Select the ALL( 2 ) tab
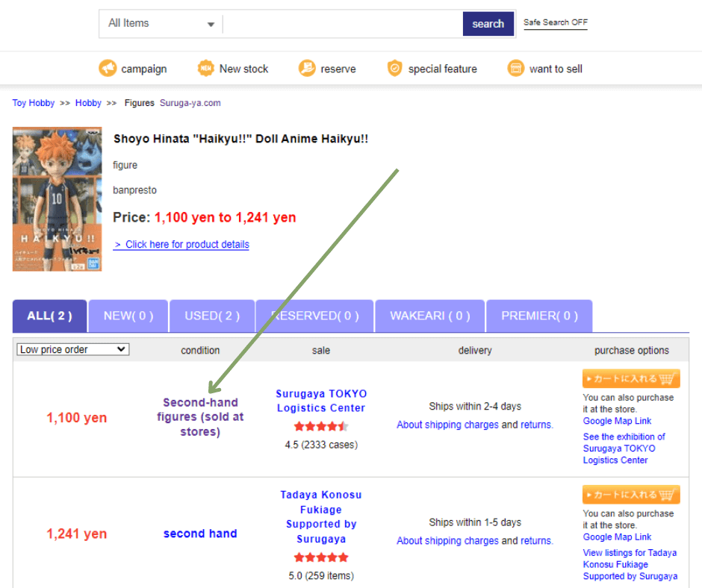Viewport: 702px width, 588px height. (50, 316)
